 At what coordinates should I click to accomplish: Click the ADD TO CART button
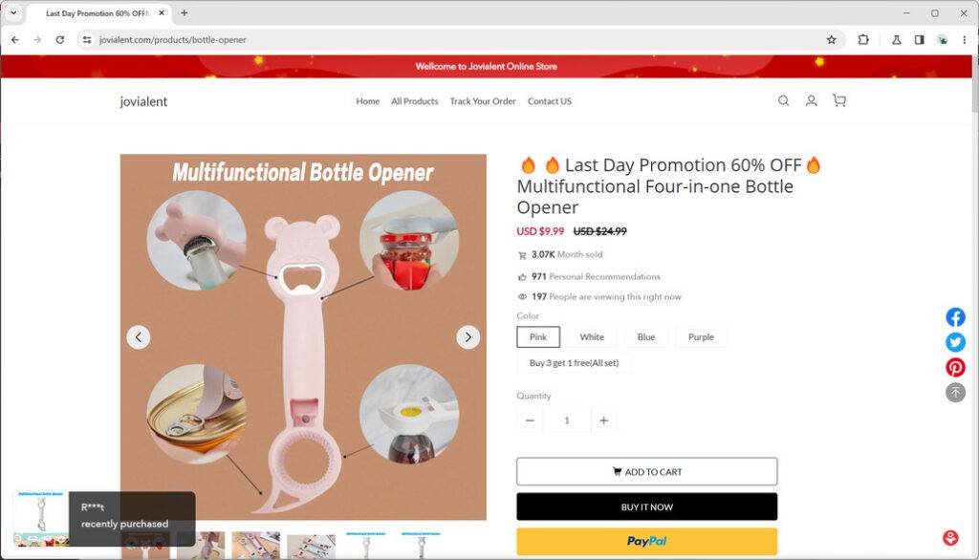[647, 472]
